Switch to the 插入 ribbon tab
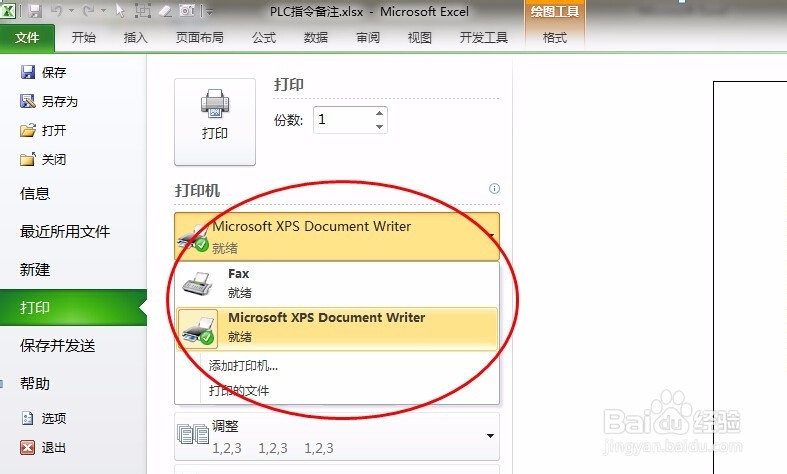This screenshot has height=474, width=787. (x=136, y=38)
